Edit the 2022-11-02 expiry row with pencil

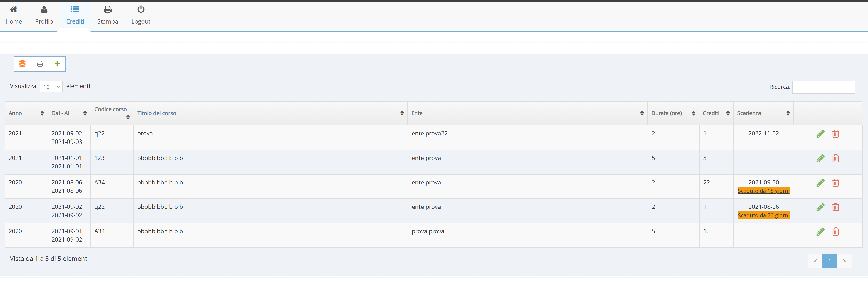click(820, 134)
